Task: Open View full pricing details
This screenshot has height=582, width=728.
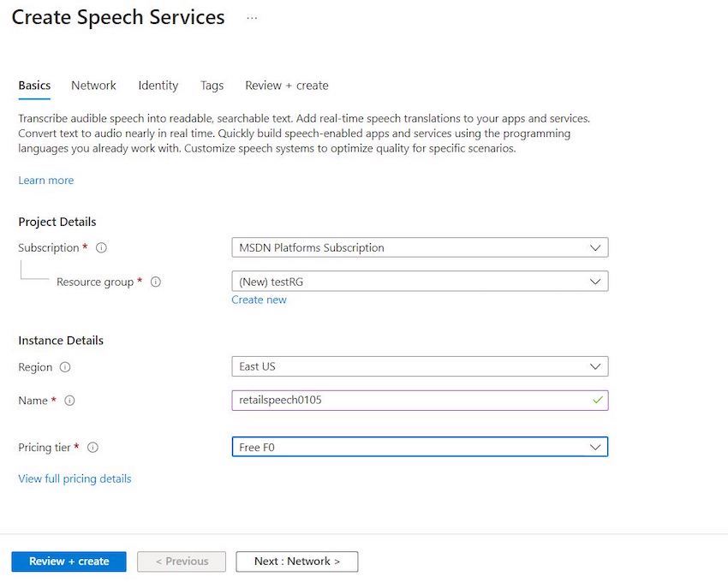Action: pos(75,478)
